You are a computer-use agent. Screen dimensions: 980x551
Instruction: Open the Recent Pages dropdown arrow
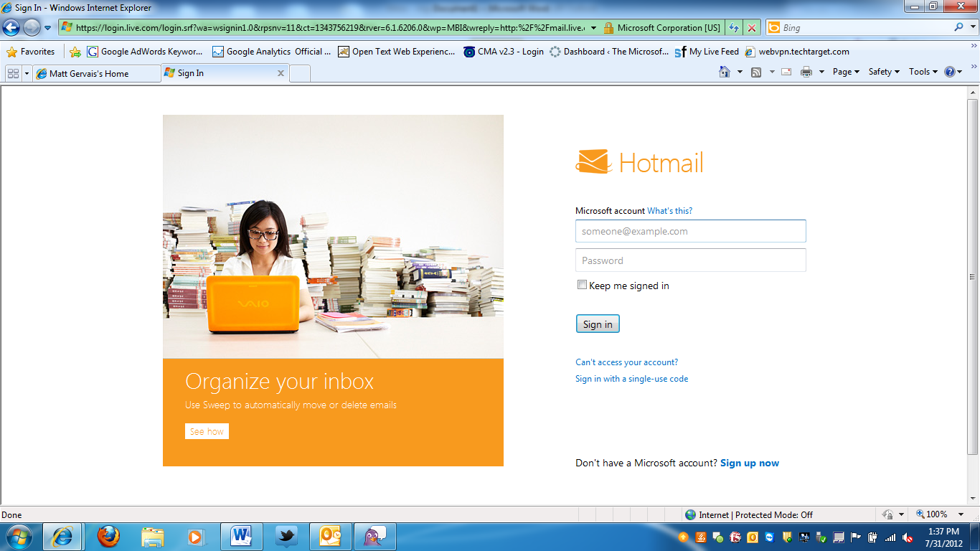pyautogui.click(x=47, y=28)
